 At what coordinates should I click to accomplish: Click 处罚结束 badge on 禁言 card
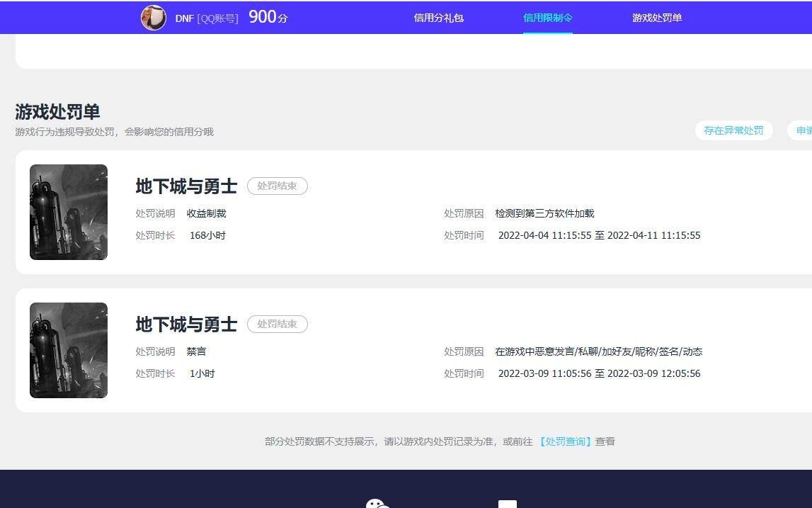tap(278, 324)
